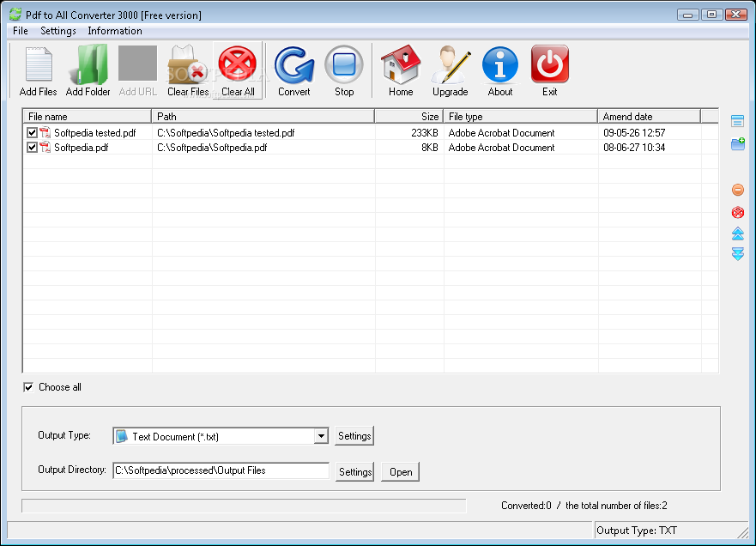Click the orange remove file icon
This screenshot has width=756, height=546.
(x=738, y=190)
